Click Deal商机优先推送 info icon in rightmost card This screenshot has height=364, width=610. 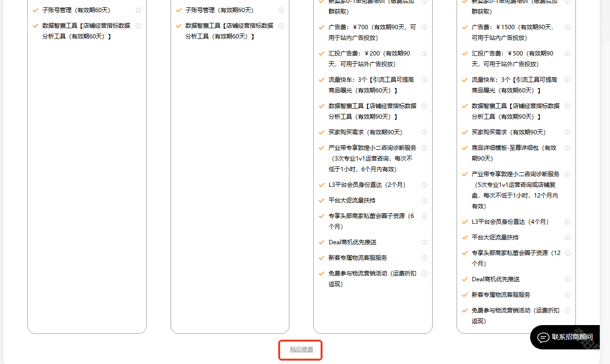[x=568, y=279]
